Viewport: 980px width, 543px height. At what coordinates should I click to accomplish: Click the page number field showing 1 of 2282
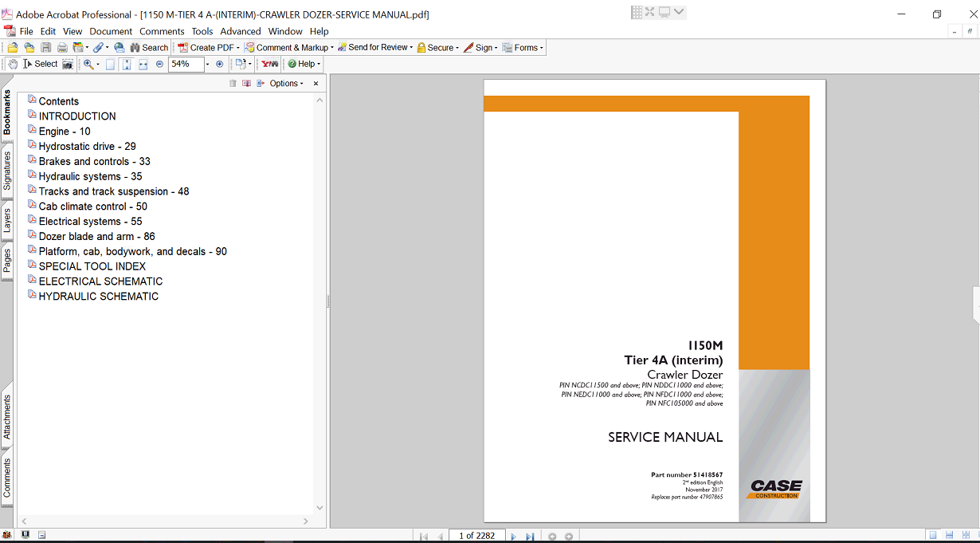[x=477, y=536]
